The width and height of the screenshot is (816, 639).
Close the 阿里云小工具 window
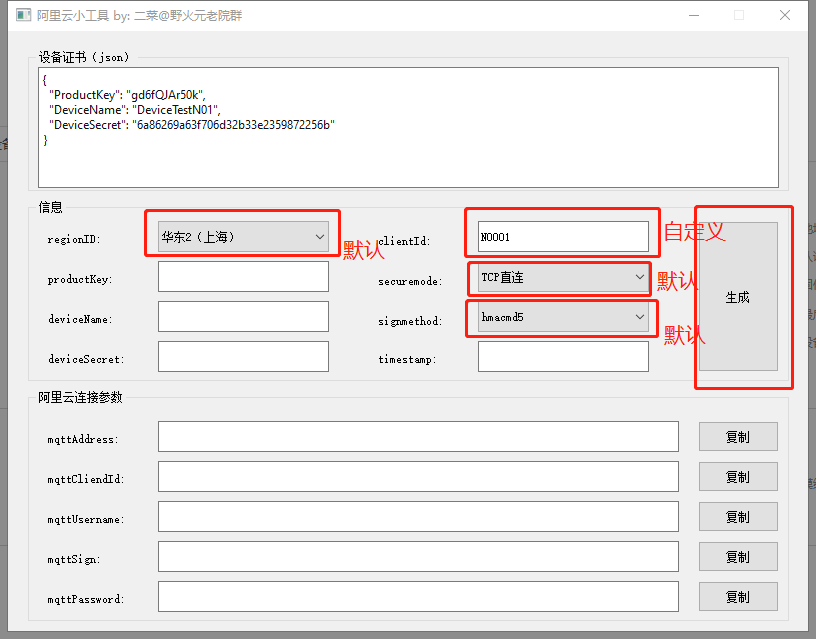[x=785, y=15]
